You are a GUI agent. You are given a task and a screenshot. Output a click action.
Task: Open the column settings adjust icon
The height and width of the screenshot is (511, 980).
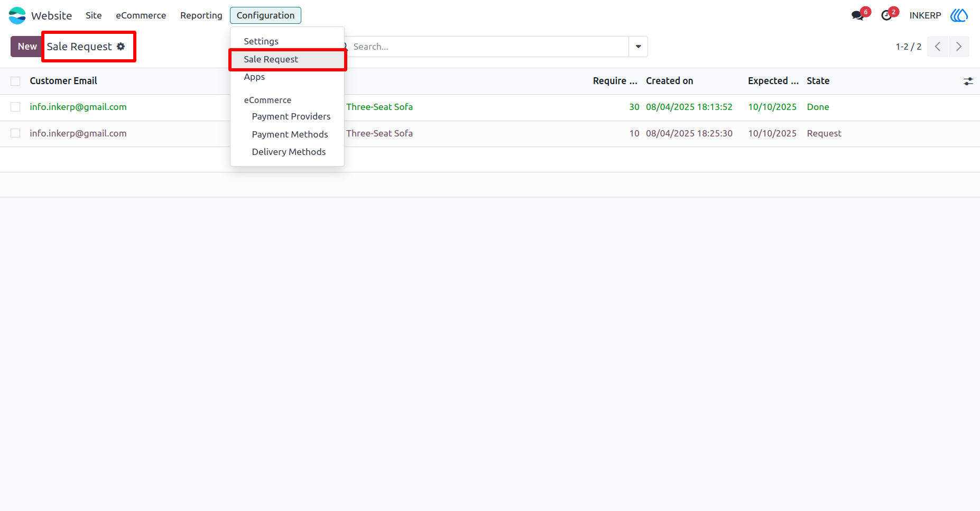(968, 81)
